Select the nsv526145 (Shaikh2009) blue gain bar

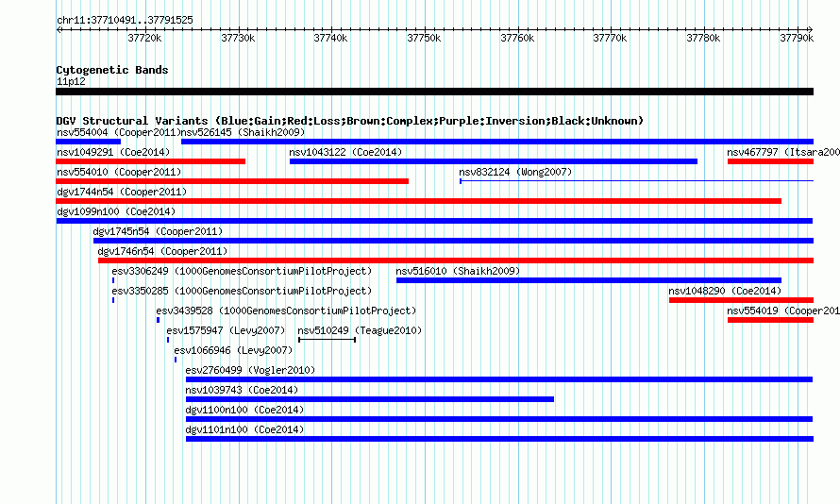(497, 142)
